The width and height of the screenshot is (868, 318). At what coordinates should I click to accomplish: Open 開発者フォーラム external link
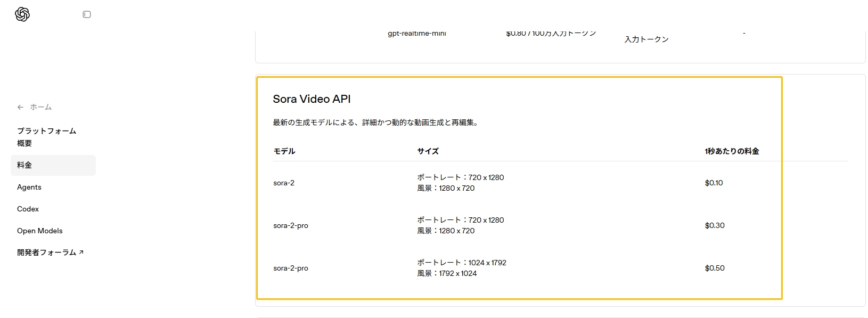50,252
